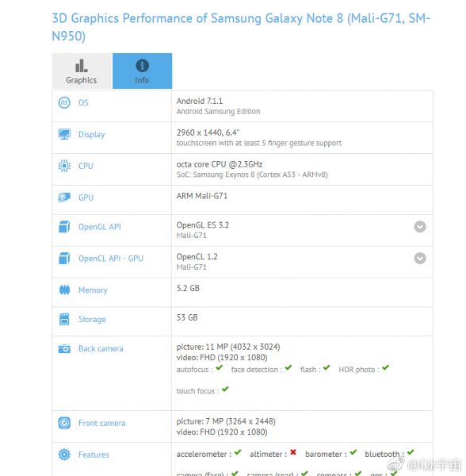Viewport: 466px width, 476px height.
Task: Click the HDR photo green checkmark
Action: (x=385, y=367)
